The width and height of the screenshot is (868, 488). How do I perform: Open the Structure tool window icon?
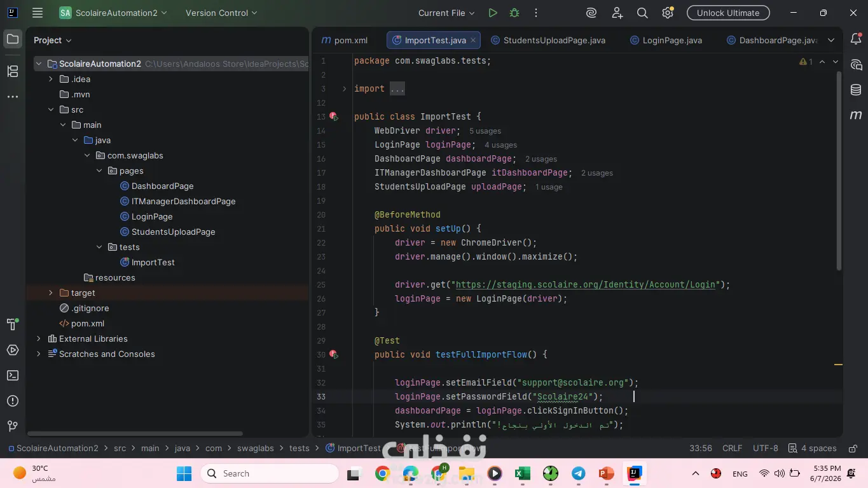(12, 71)
